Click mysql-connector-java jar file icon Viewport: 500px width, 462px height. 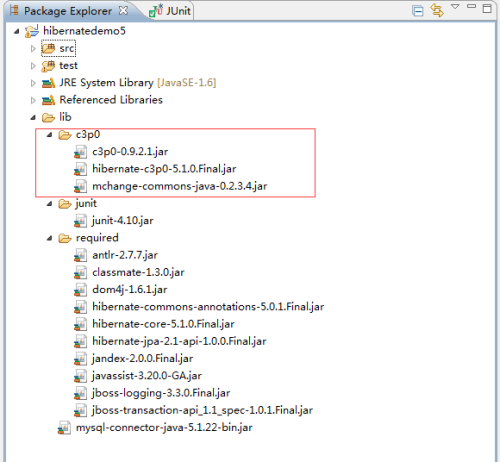(64, 428)
